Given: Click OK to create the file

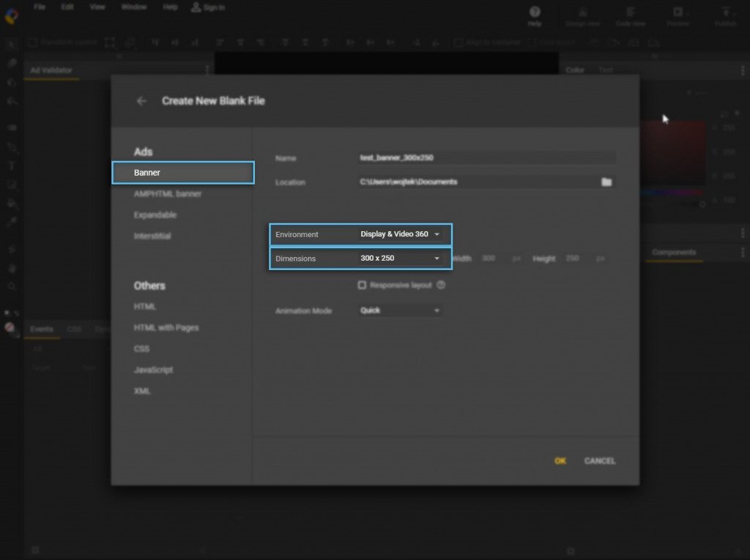Looking at the screenshot, I should click(x=559, y=461).
